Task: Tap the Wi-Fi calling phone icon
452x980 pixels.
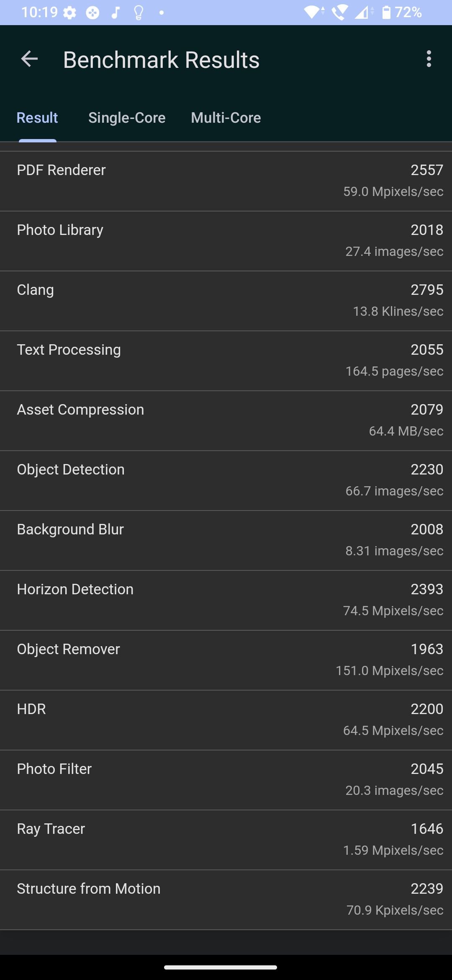Action: coord(339,13)
